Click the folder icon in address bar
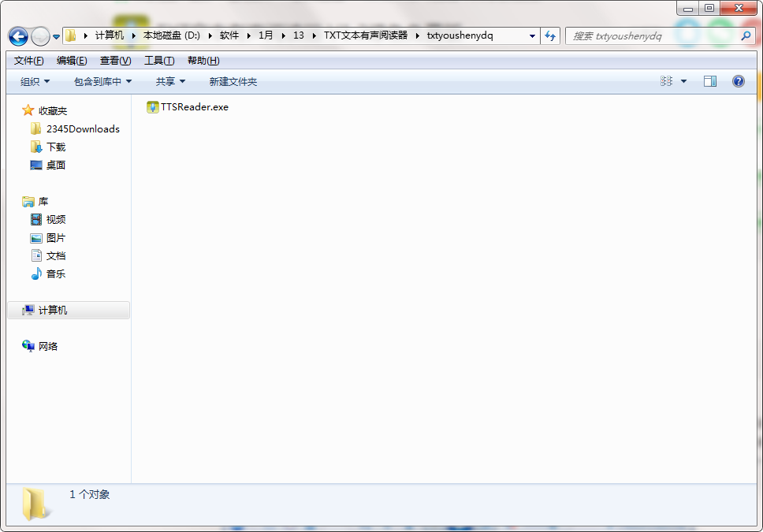This screenshot has width=763, height=532. click(x=71, y=35)
